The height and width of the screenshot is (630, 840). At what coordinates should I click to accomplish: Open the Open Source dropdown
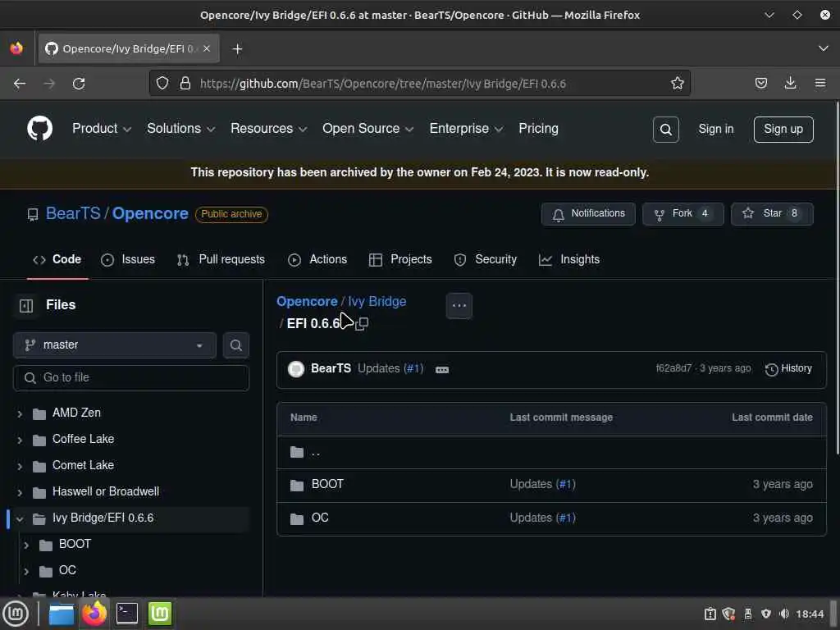368,129
